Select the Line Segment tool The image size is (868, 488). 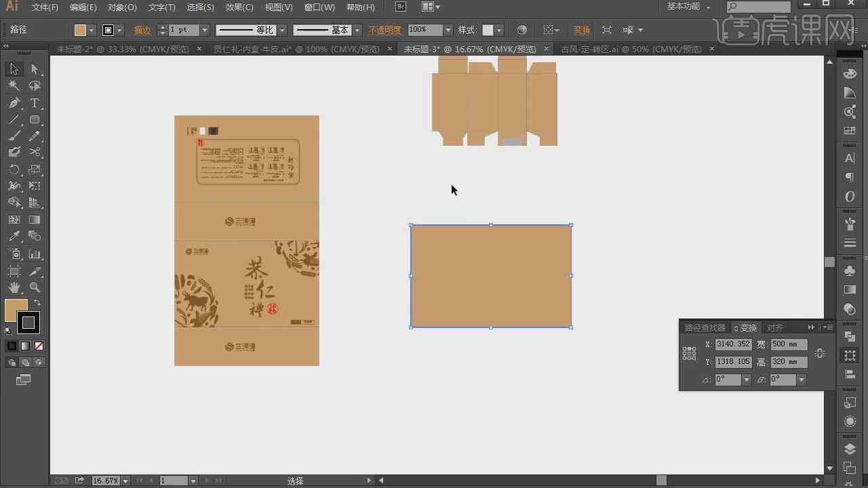click(x=14, y=120)
